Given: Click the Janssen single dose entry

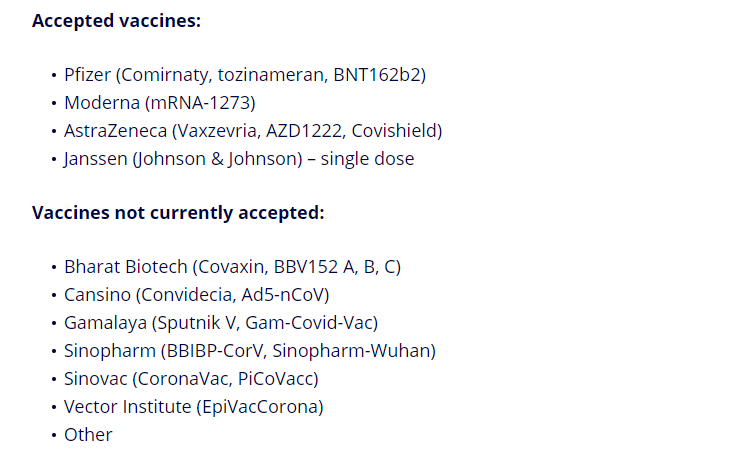Looking at the screenshot, I should [239, 159].
